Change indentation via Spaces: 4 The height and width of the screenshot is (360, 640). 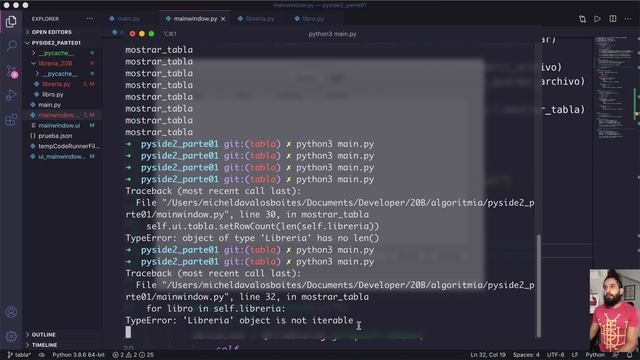click(526, 355)
